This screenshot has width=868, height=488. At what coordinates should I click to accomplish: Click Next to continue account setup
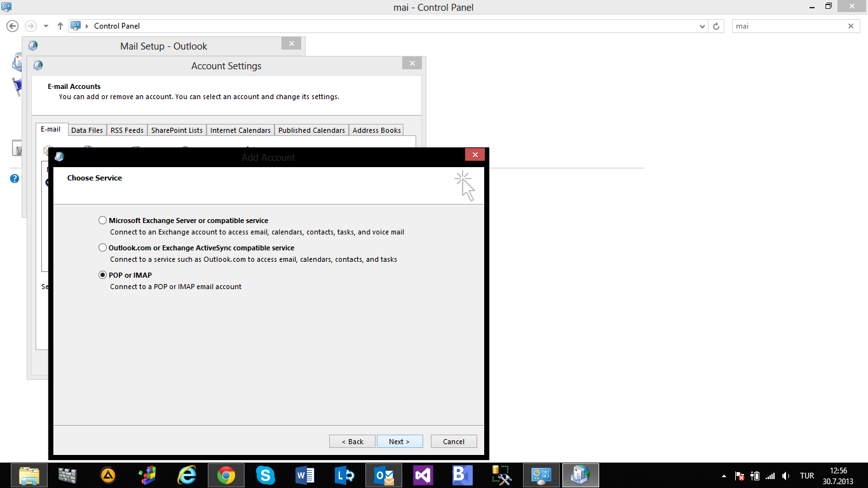(x=400, y=442)
